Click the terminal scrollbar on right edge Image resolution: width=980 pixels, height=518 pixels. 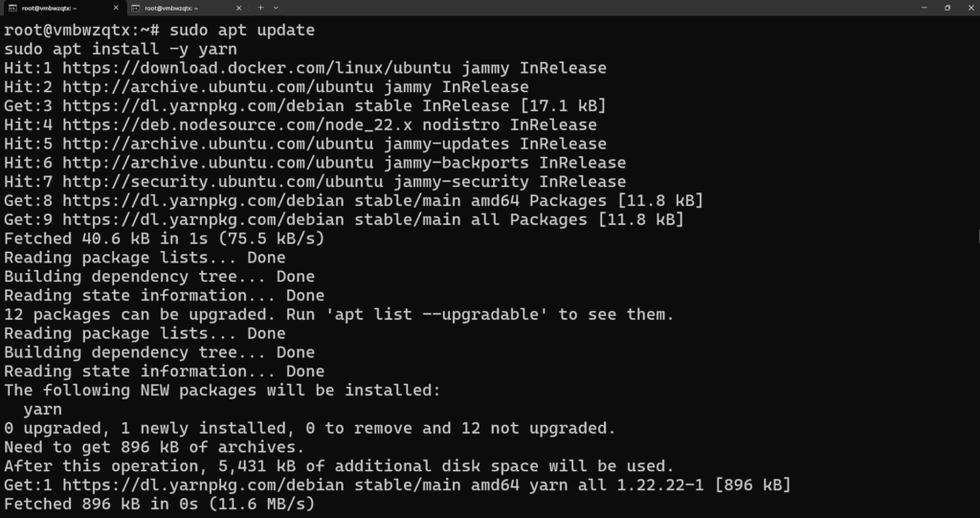977,236
